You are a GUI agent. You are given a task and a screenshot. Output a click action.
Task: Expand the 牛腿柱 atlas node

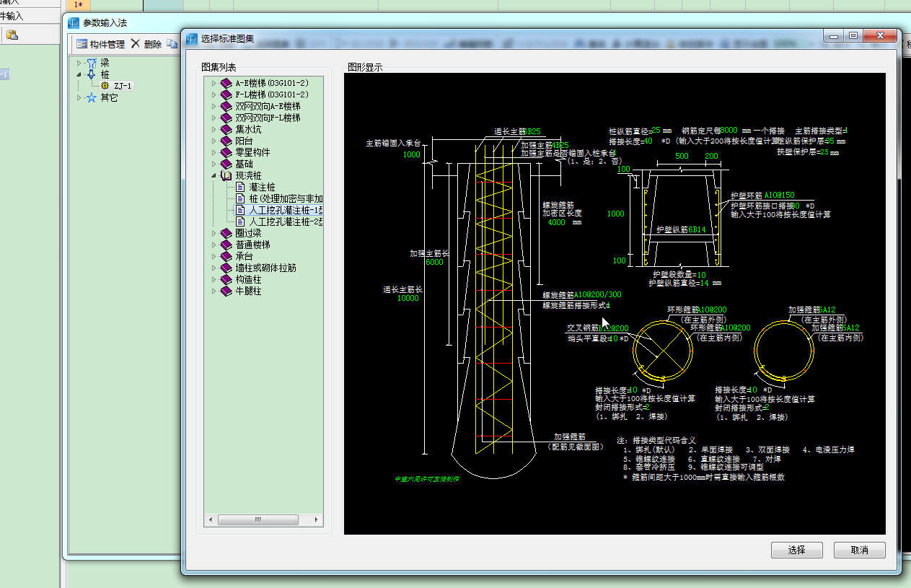(x=214, y=291)
